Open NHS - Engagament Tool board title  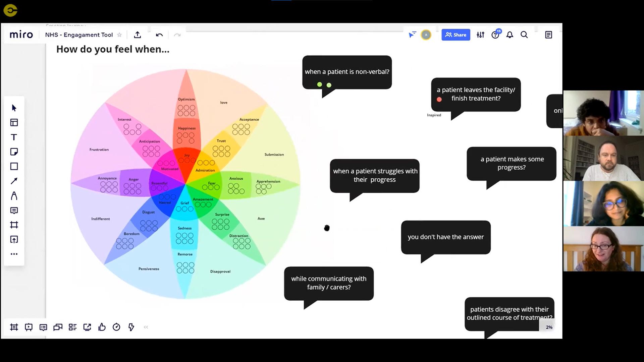(79, 35)
